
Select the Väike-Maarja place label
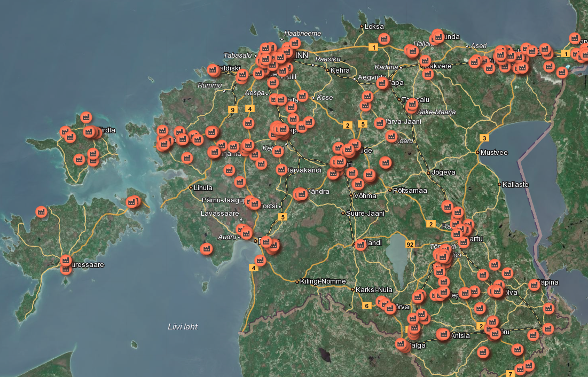coord(435,112)
